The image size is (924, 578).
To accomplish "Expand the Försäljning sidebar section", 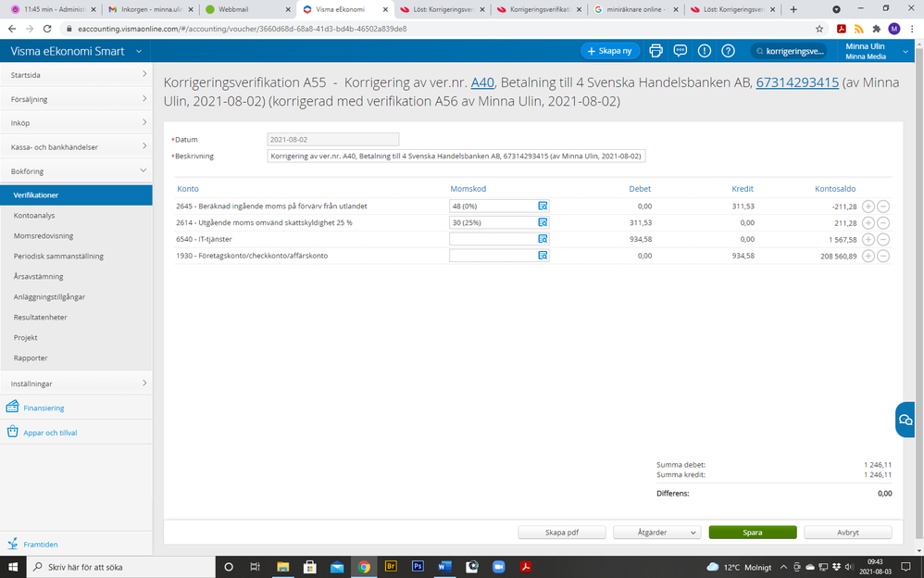I will [x=76, y=99].
